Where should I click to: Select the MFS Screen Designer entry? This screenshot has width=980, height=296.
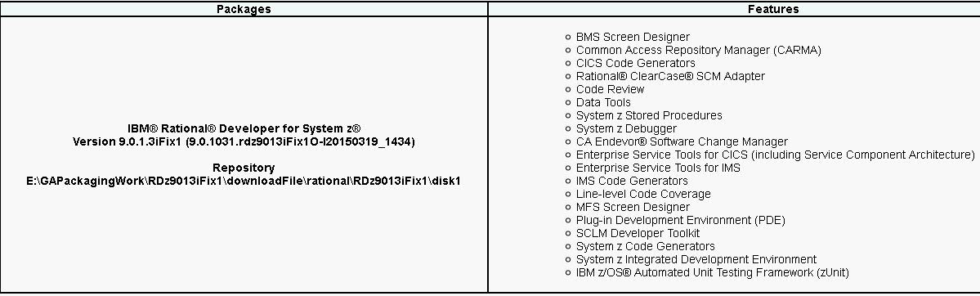pyautogui.click(x=633, y=207)
